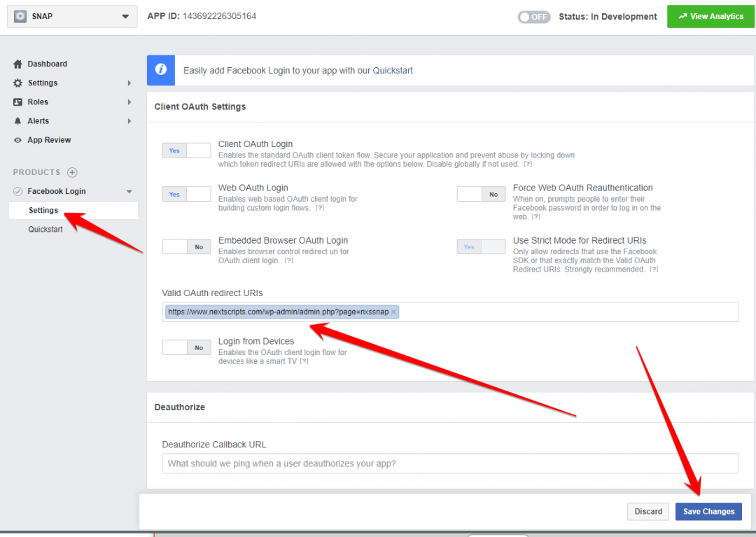Toggle Force Web OAuth Reauthentication switch
Image resolution: width=756 pixels, height=537 pixels.
point(481,194)
